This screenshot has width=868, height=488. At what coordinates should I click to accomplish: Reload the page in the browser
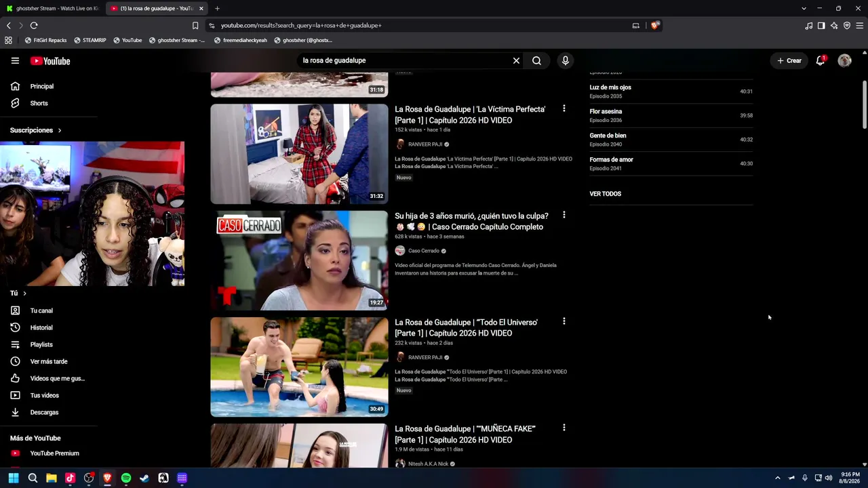pyautogui.click(x=33, y=25)
